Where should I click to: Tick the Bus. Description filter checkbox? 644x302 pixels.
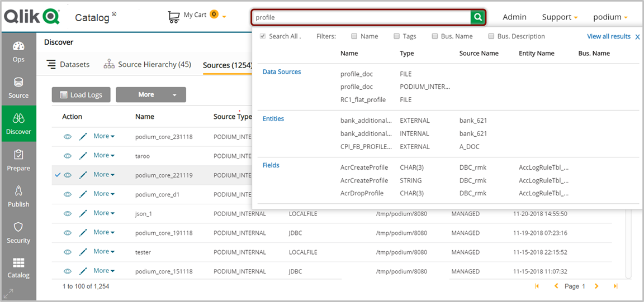click(x=491, y=36)
